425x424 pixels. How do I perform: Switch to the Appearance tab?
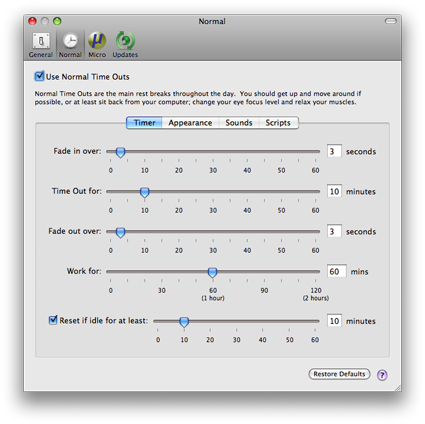[190, 123]
